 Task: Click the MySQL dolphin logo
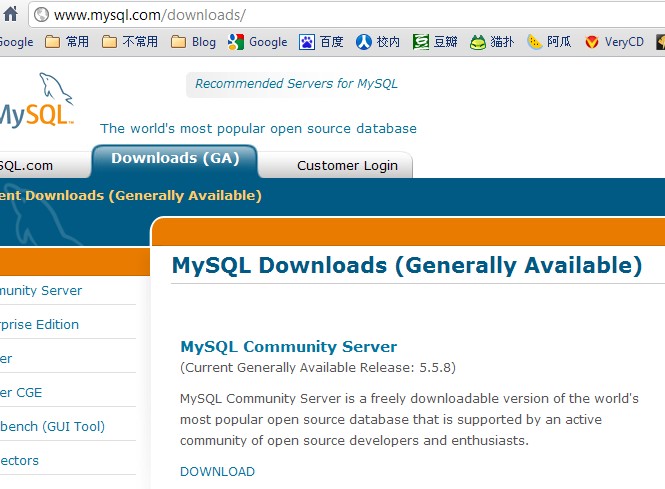[x=36, y=100]
